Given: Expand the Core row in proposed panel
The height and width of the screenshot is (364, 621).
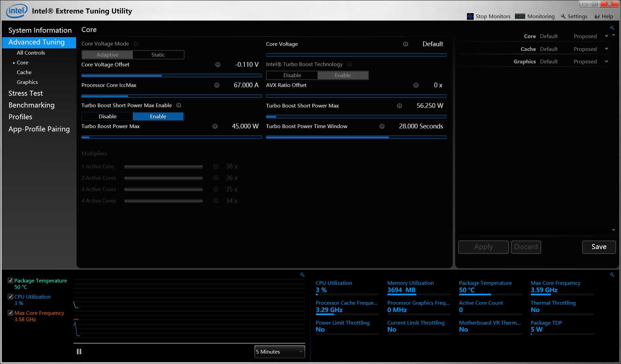Looking at the screenshot, I should click(607, 36).
